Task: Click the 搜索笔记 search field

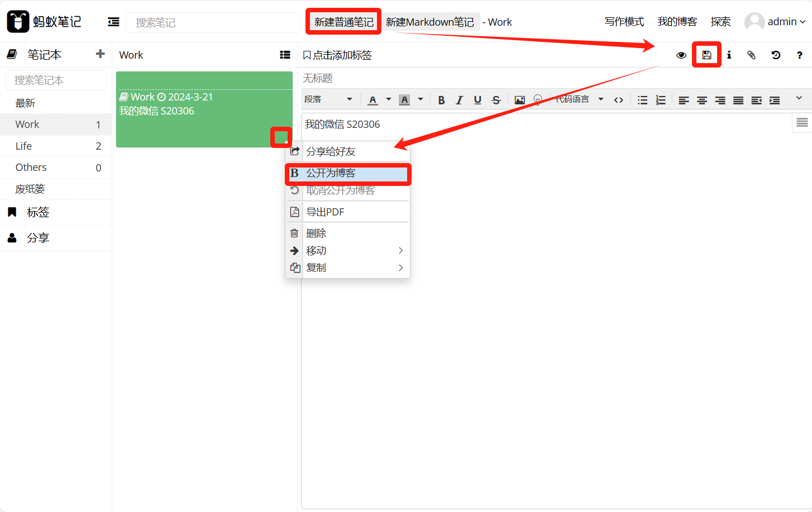Action: point(212,22)
